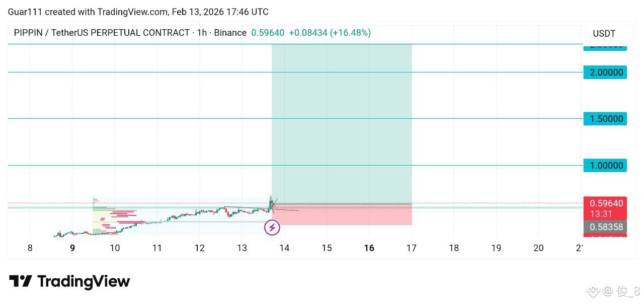Click the Binance exchange label
644x304 pixels.
click(x=230, y=33)
